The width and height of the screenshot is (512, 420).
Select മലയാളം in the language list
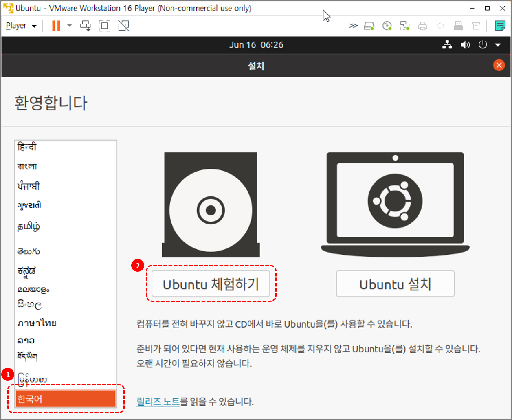coord(66,290)
